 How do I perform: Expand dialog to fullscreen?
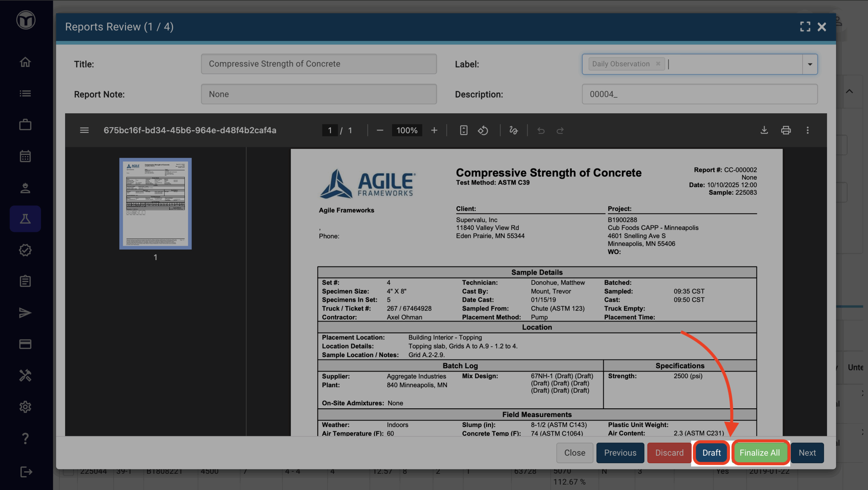(x=805, y=27)
